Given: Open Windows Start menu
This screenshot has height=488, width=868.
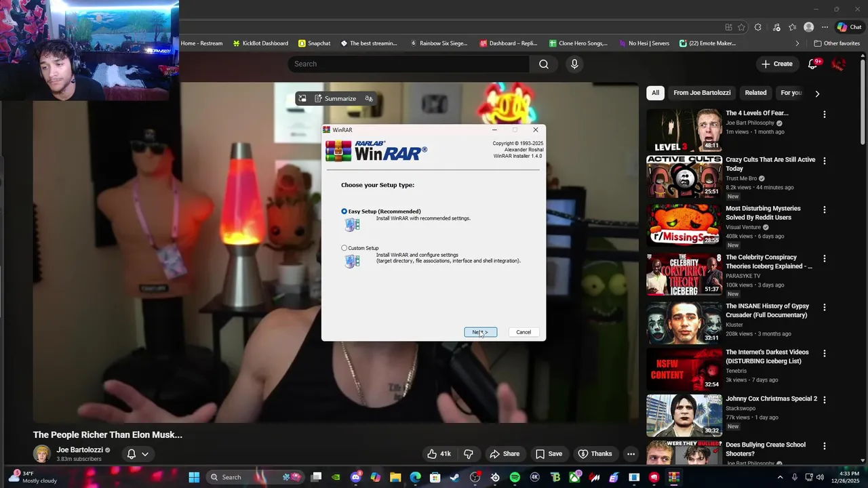Looking at the screenshot, I should pos(194,477).
